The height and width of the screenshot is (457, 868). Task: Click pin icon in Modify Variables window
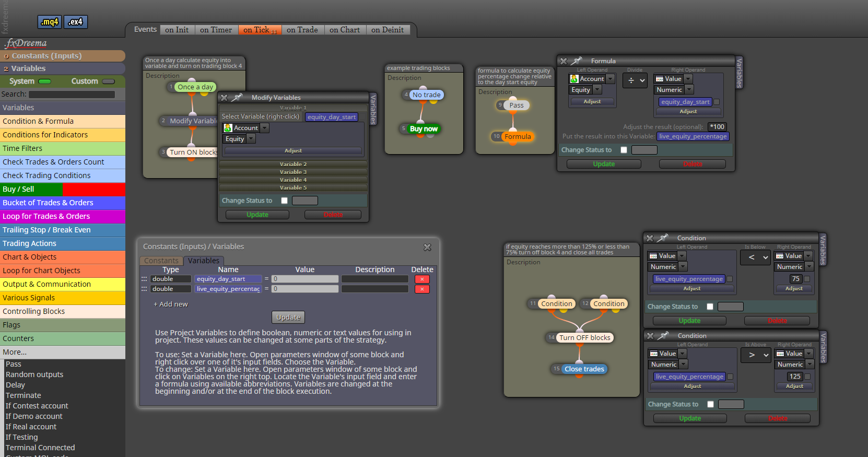[237, 98]
